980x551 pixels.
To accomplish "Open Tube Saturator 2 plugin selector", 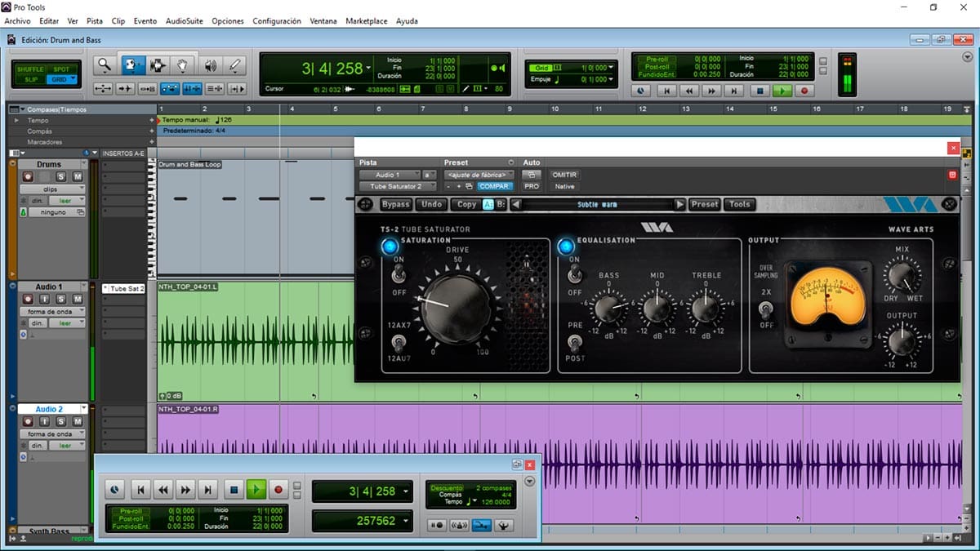I will [399, 186].
